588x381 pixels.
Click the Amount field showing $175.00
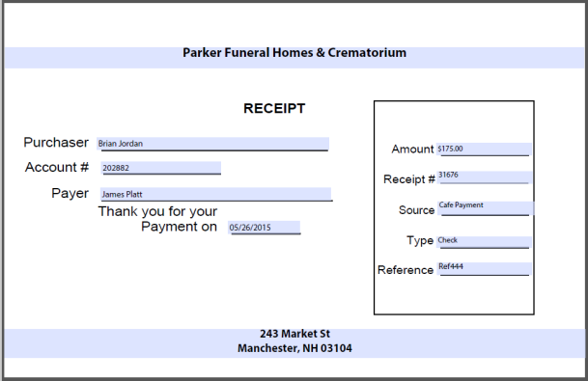click(x=484, y=149)
